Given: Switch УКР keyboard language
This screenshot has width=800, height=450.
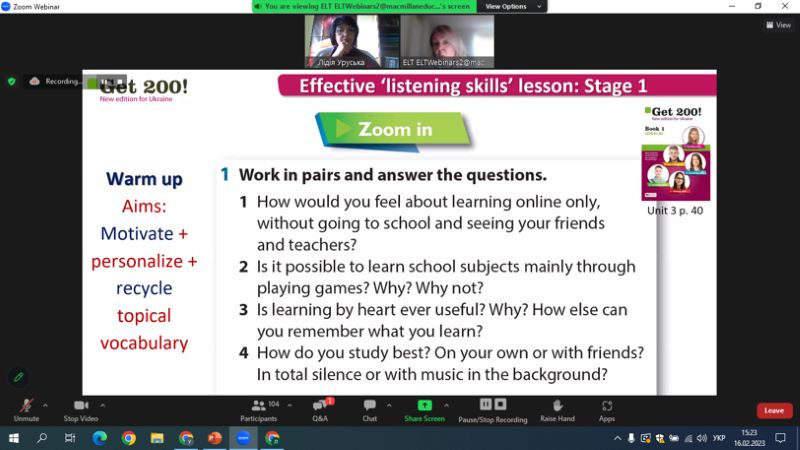Looking at the screenshot, I should [x=719, y=438].
